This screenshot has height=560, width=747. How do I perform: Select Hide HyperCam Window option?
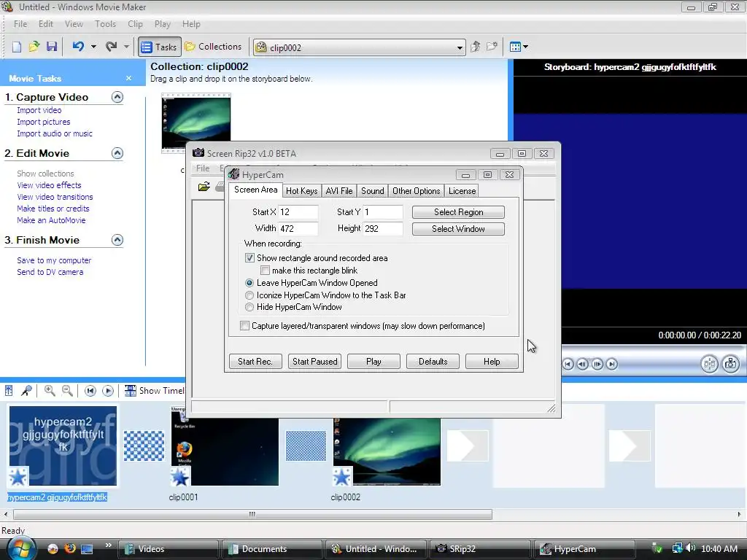[249, 307]
